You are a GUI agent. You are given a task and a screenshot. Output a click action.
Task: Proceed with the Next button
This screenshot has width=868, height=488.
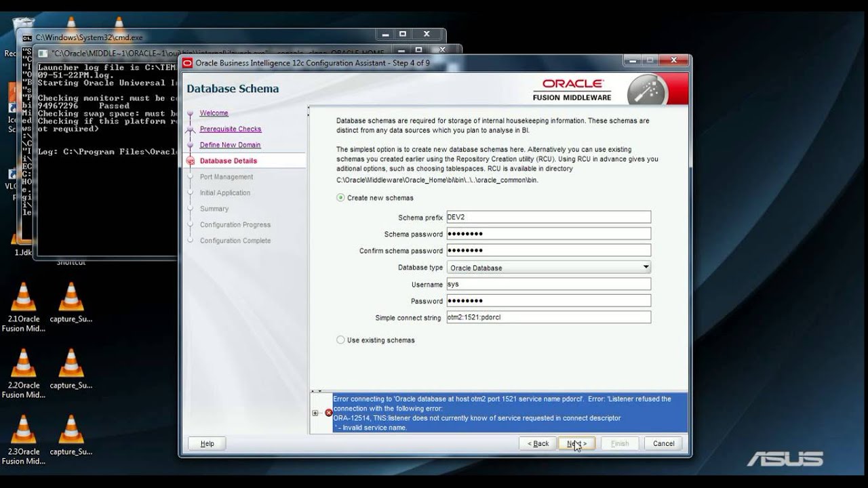576,444
